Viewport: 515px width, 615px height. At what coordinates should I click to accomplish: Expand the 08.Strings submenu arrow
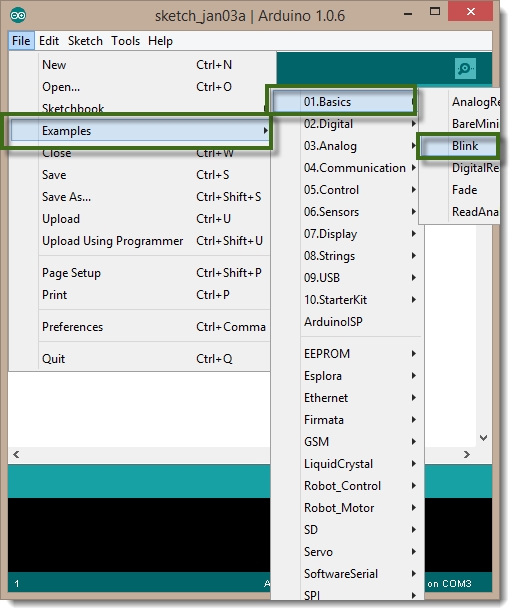413,256
